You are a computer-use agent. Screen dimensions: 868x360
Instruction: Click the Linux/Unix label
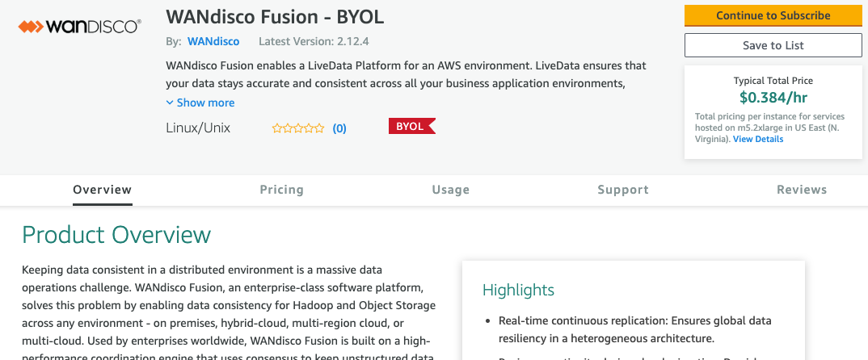198,128
